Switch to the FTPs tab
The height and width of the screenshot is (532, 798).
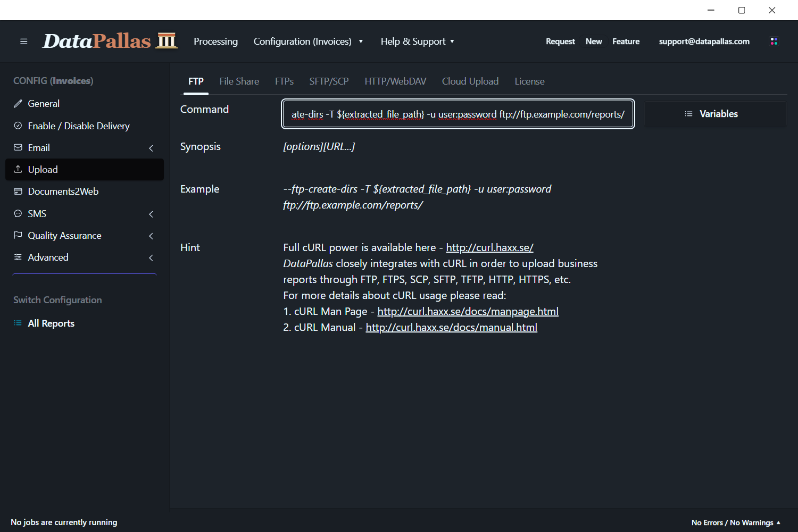tap(284, 81)
